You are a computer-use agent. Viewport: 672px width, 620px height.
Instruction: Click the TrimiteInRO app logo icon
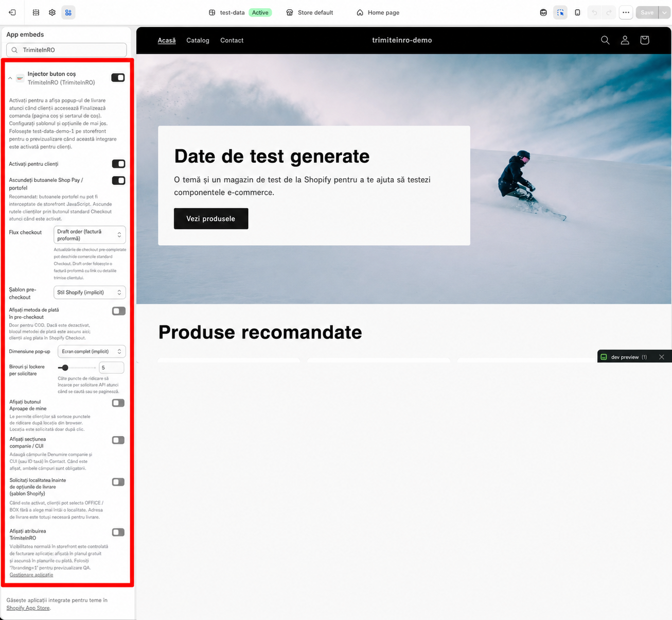[x=20, y=78]
